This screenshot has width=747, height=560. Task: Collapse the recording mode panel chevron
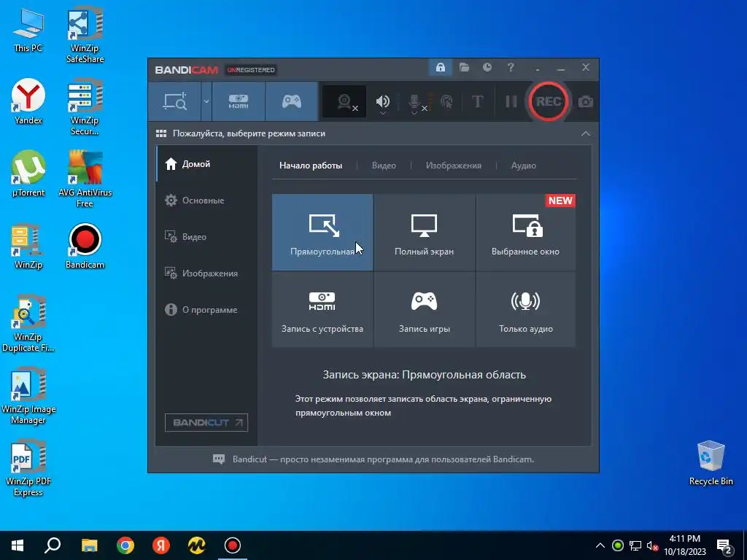tap(586, 134)
